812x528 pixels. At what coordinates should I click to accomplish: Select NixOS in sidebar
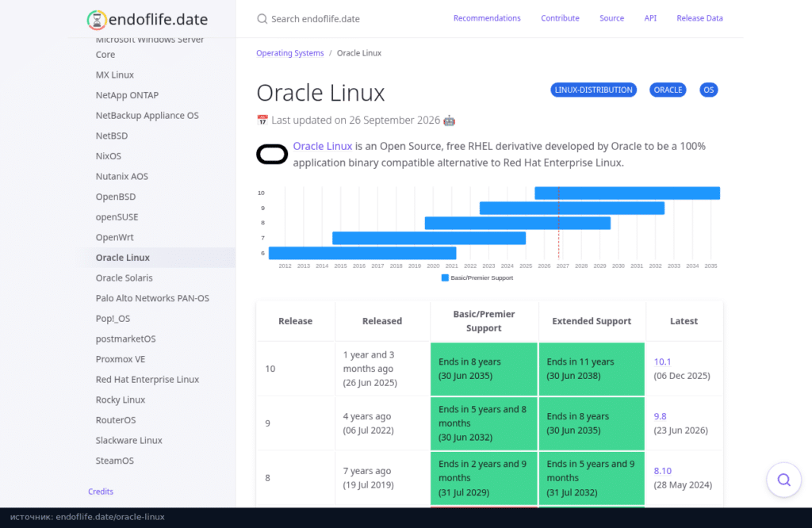click(x=108, y=156)
